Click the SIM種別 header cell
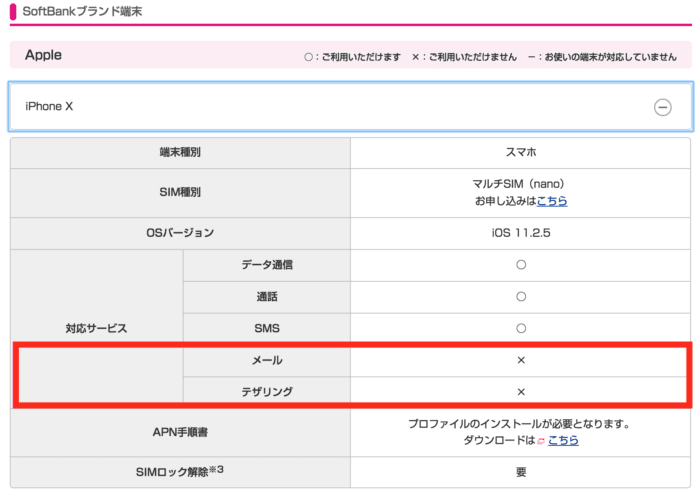The image size is (700, 494). [180, 192]
